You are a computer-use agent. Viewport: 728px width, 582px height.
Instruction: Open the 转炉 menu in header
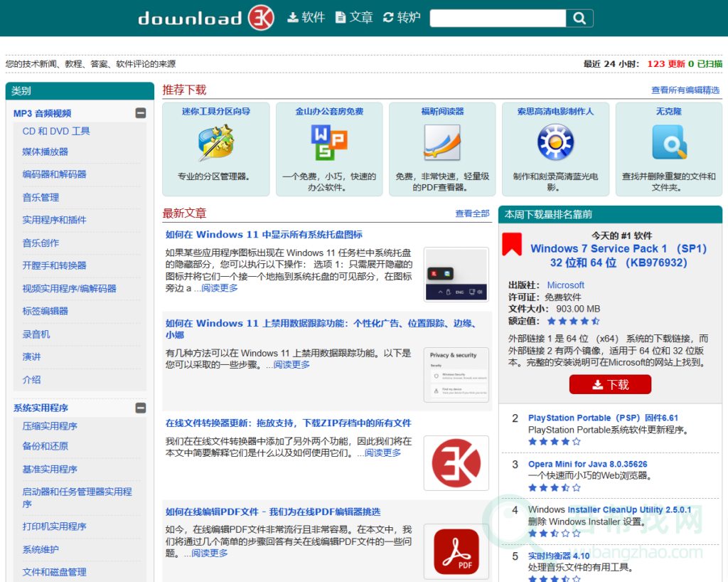402,18
